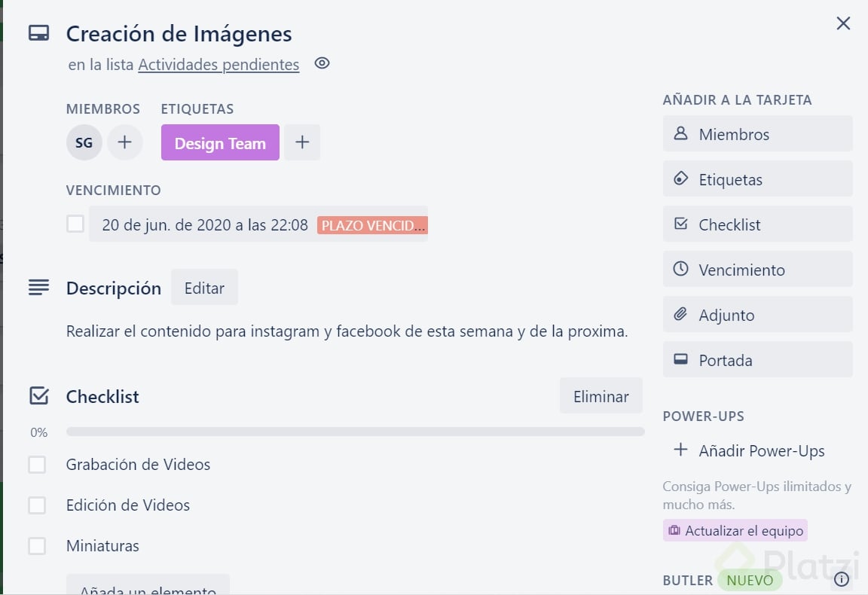This screenshot has width=868, height=595.
Task: Click the Miniaturas item text
Action: click(x=102, y=546)
